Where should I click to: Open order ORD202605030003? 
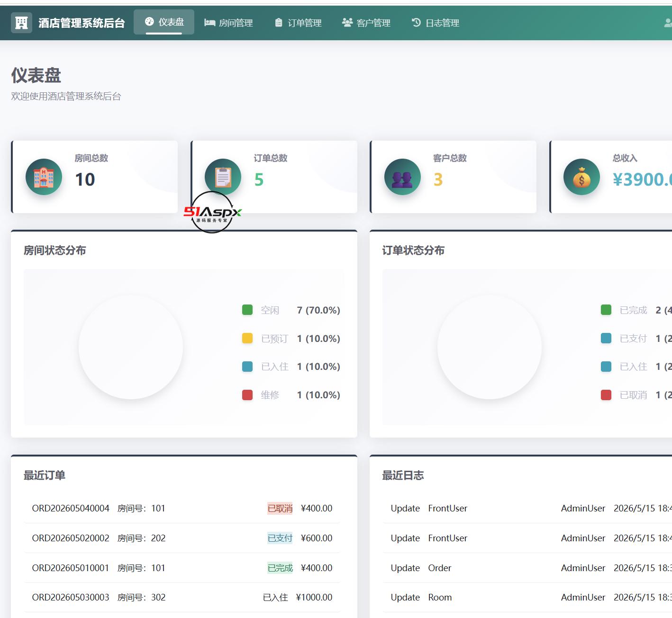tap(71, 597)
